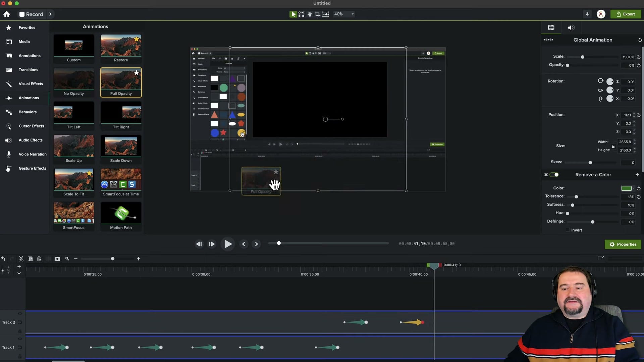Paste clipboard contents using the paste icon

point(39,258)
